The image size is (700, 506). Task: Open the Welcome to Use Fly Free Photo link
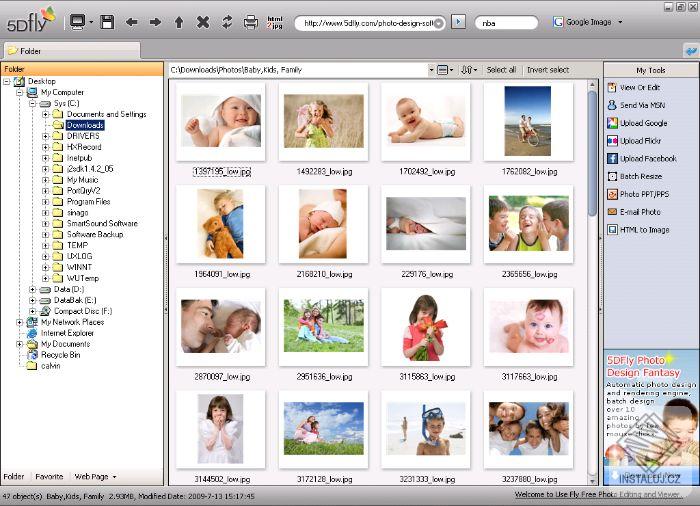click(x=599, y=494)
